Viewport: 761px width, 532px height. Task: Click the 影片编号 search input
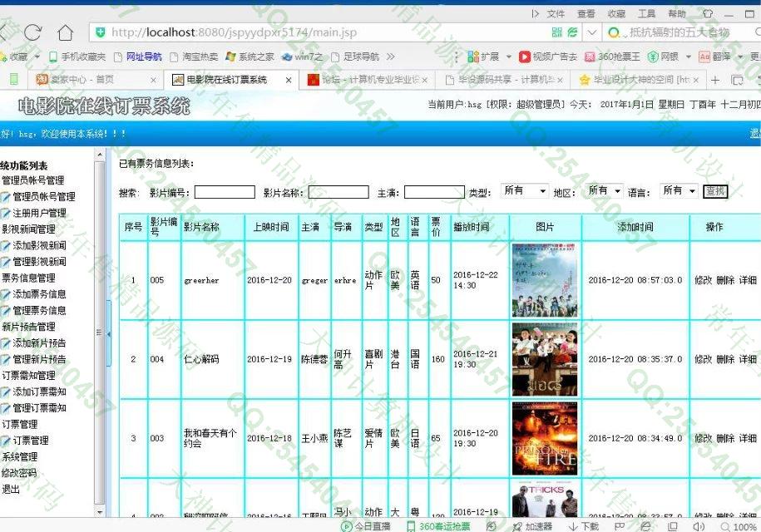[x=225, y=192]
